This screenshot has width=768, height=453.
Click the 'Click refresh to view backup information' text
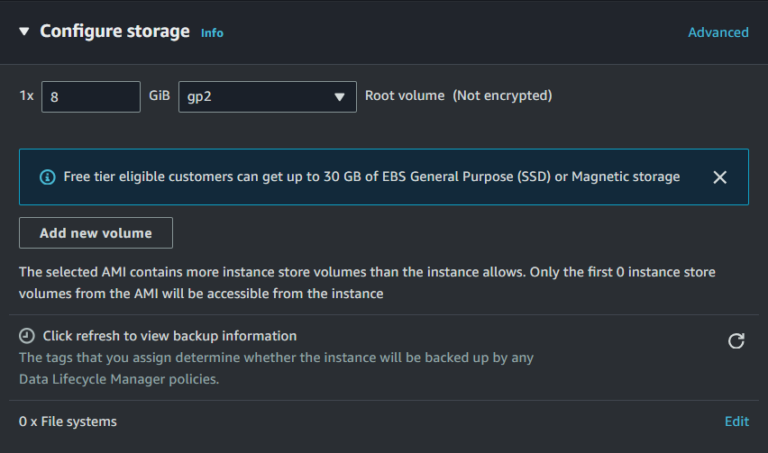tap(170, 336)
